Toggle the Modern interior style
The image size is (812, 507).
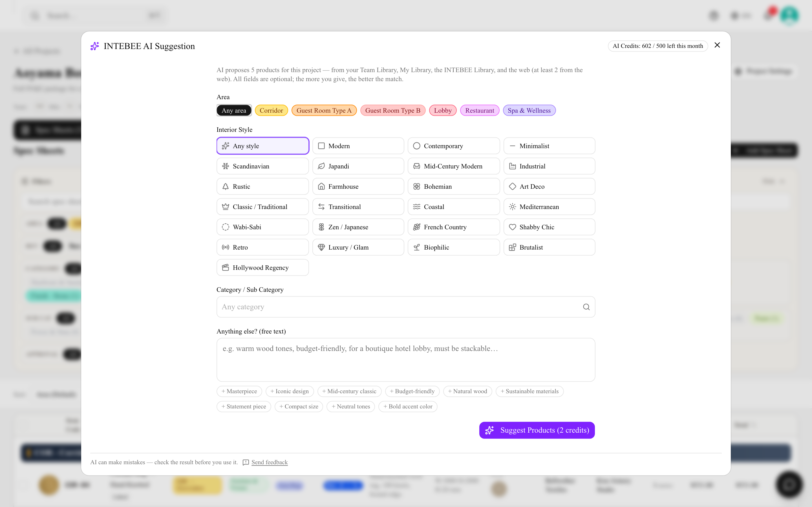point(358,146)
